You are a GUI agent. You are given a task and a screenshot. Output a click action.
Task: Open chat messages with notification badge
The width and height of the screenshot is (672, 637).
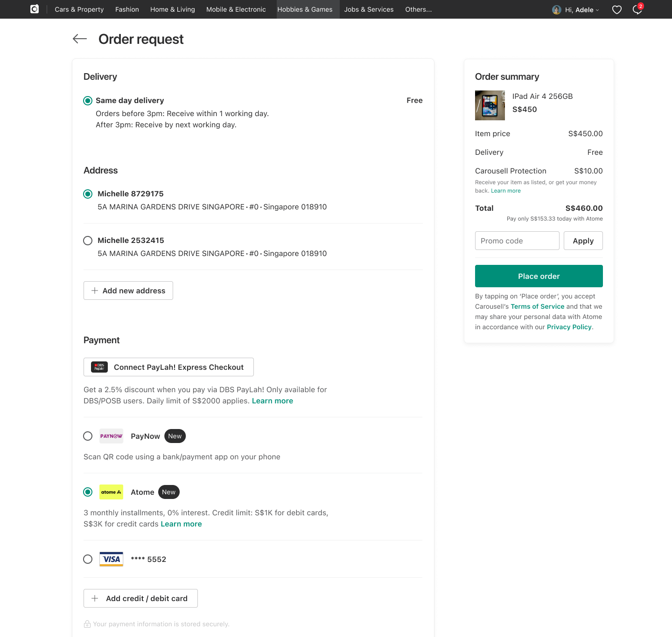637,10
